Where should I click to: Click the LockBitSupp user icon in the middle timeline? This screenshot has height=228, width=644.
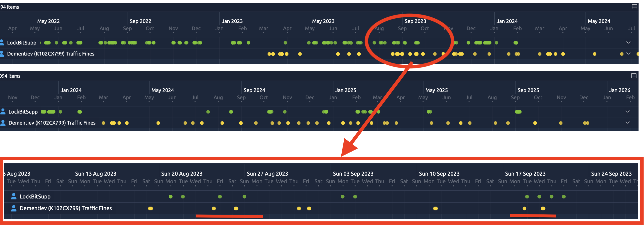[x=3, y=112]
